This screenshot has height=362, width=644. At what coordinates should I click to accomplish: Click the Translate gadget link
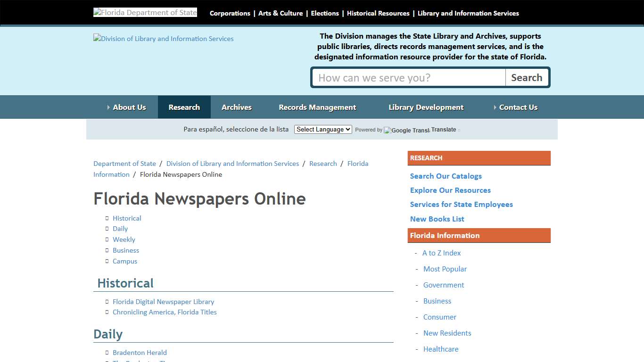tap(445, 129)
